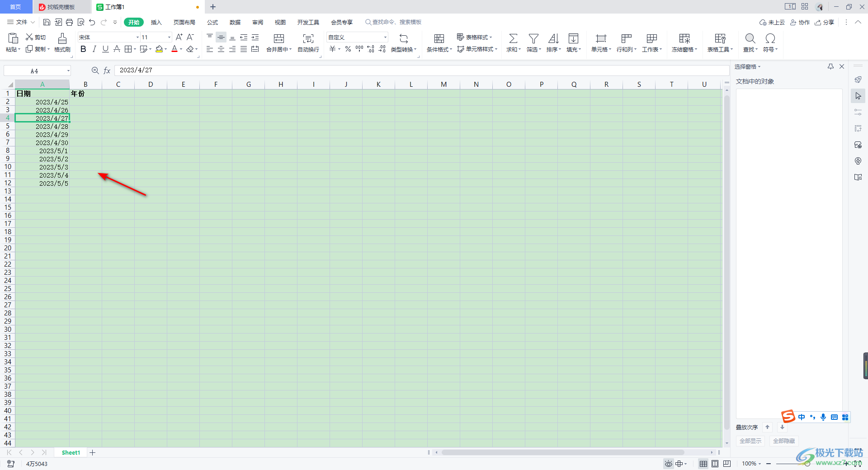Open the View (视图) ribbon tab

point(280,22)
